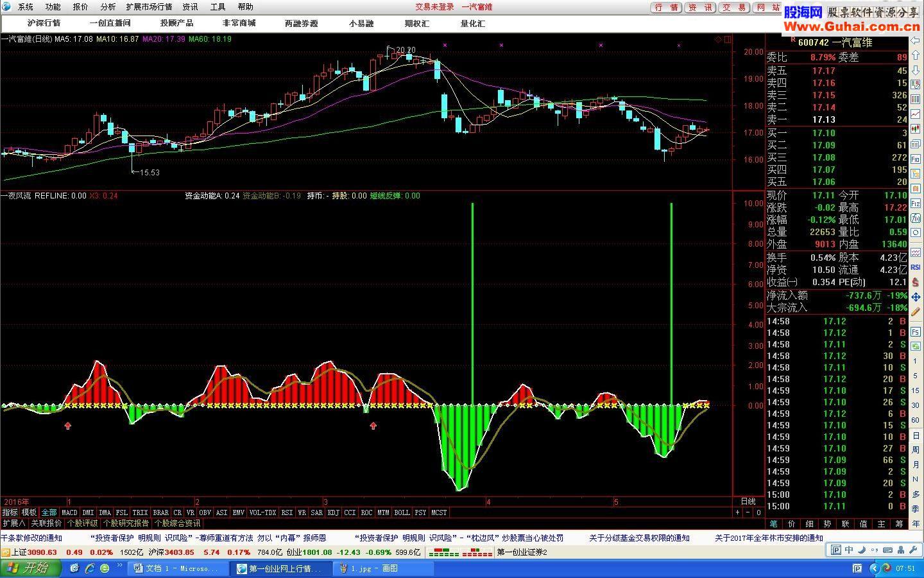Image resolution: width=924 pixels, height=578 pixels.
Task: Select the 筹 tab under tick list
Action: 899,524
